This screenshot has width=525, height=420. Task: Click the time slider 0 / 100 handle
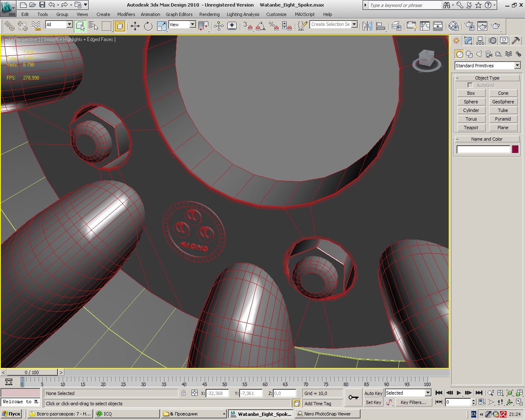pos(32,372)
